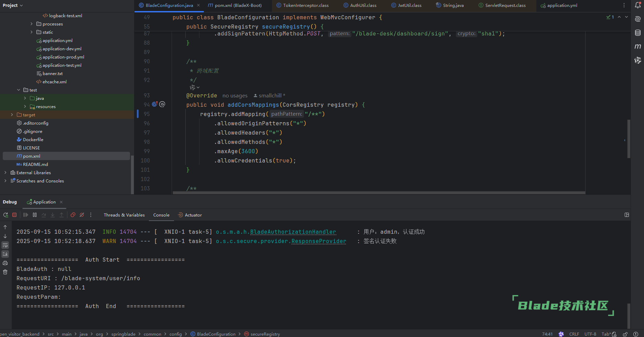Click the Step Out icon
Image resolution: width=644 pixels, height=337 pixels.
pyautogui.click(x=62, y=215)
